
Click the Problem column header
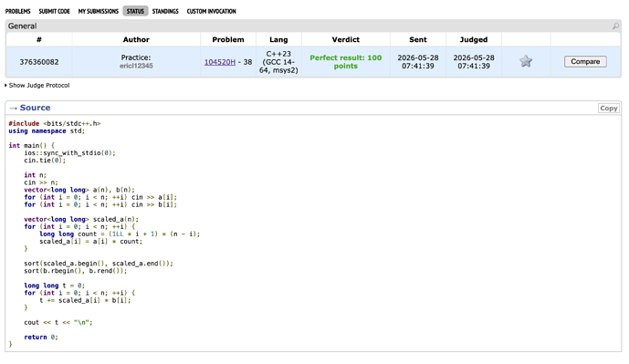click(228, 40)
